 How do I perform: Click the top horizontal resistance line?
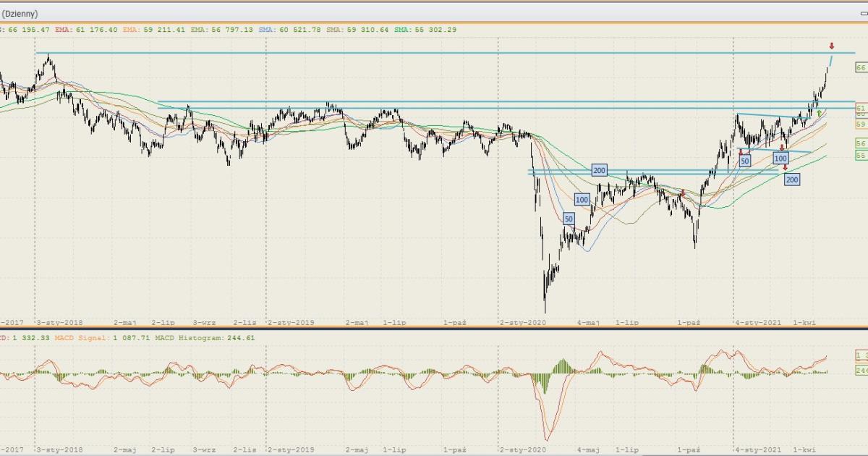(434, 54)
